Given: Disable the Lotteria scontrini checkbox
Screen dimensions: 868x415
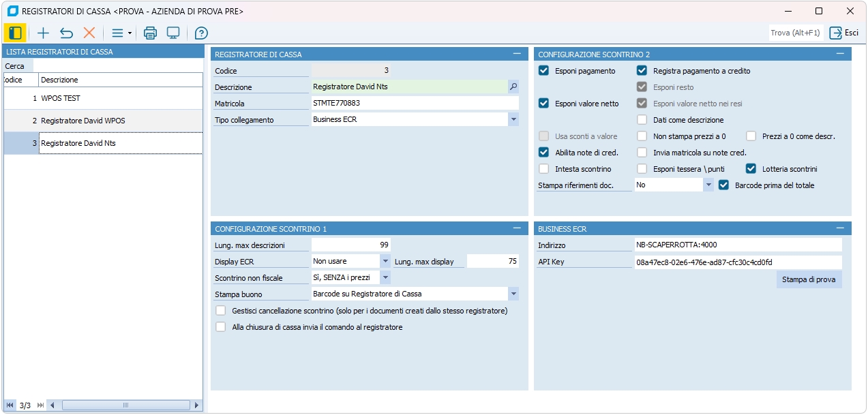Looking at the screenshot, I should tap(751, 169).
